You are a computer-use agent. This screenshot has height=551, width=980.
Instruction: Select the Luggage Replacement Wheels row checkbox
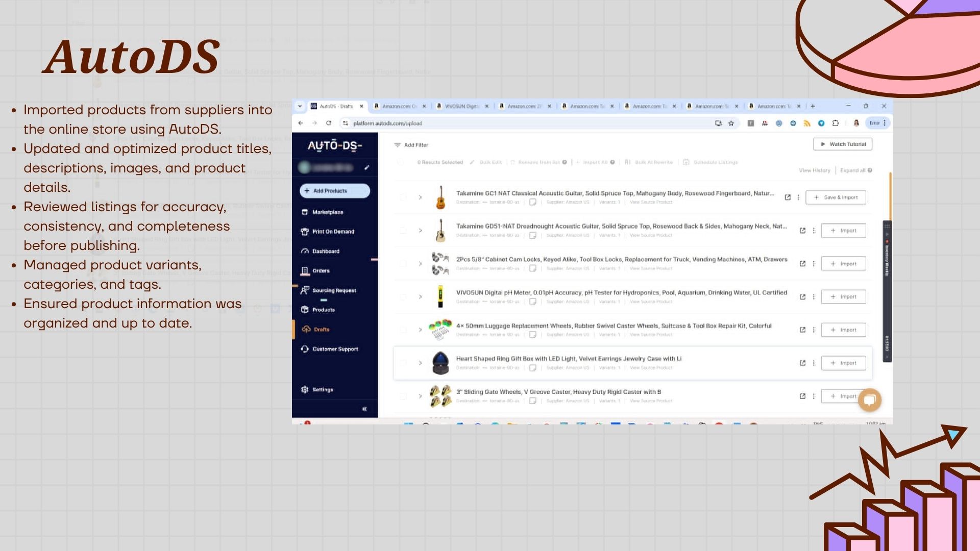click(403, 330)
